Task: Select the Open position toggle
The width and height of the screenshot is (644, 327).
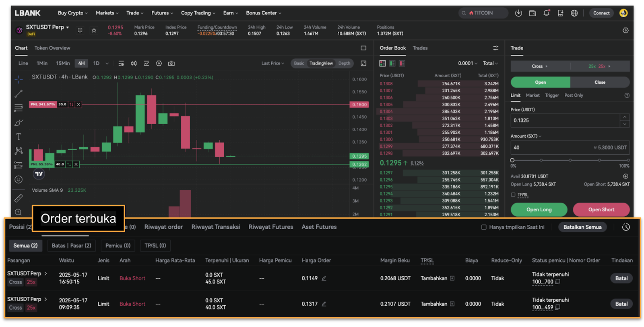Action: point(541,82)
